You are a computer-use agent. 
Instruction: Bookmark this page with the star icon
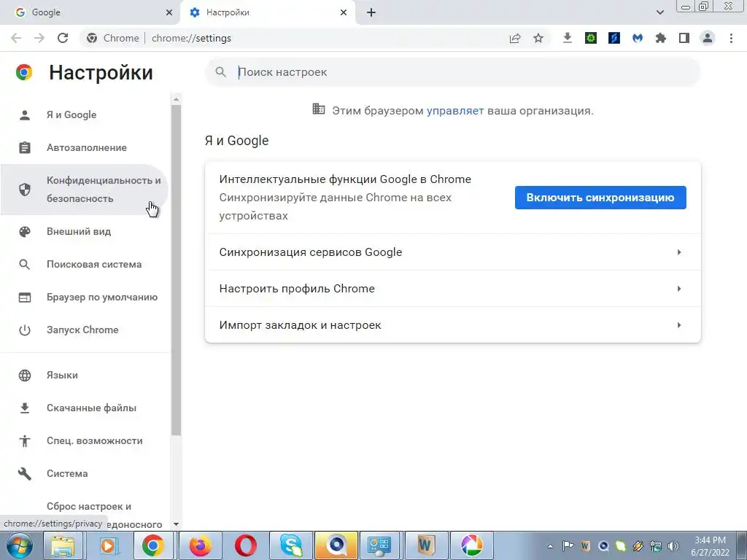point(538,38)
